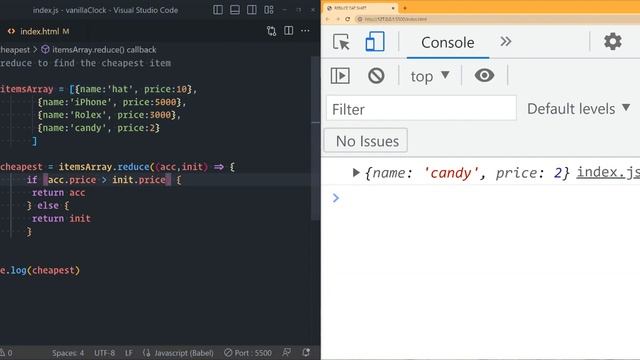Open the Default levels dropdown
This screenshot has width=640, height=360.
[578, 109]
